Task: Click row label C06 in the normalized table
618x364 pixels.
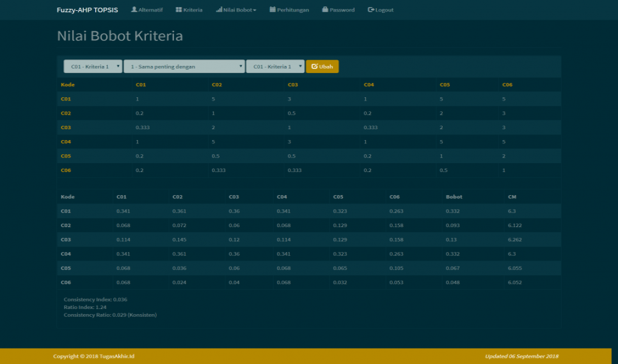Action: click(66, 283)
